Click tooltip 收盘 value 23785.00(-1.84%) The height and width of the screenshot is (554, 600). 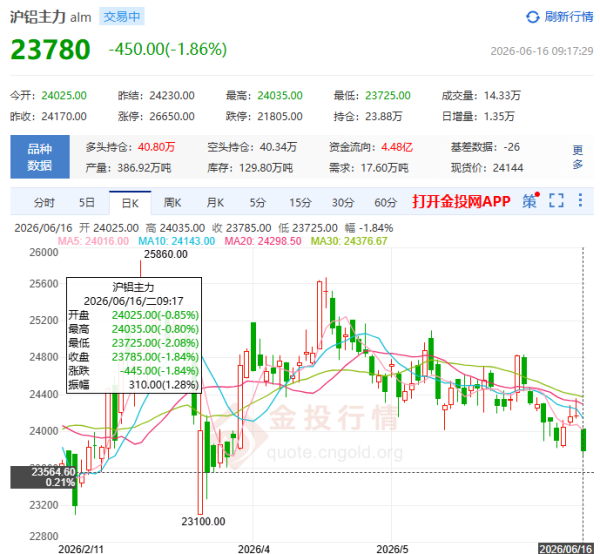click(x=155, y=357)
